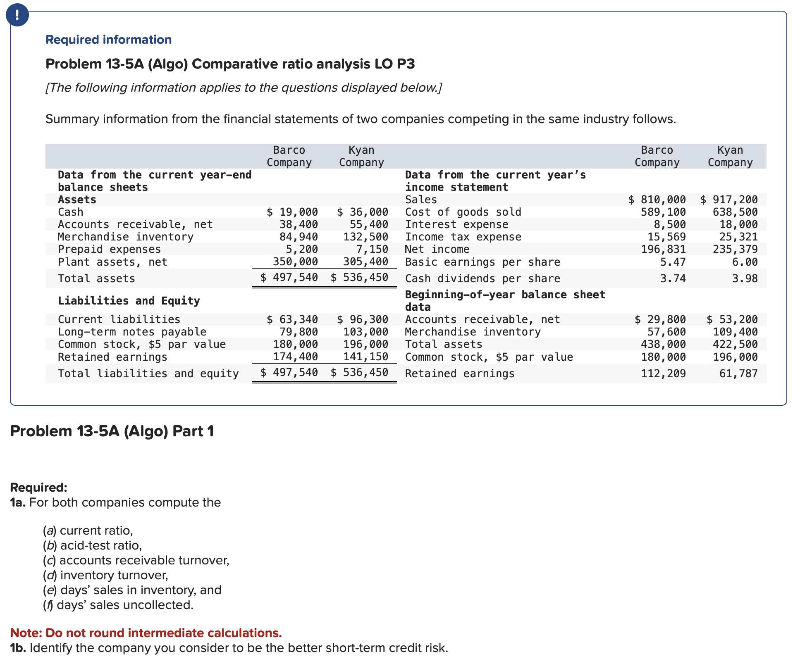
Task: Click the red note about rounding calculations
Action: click(x=146, y=633)
